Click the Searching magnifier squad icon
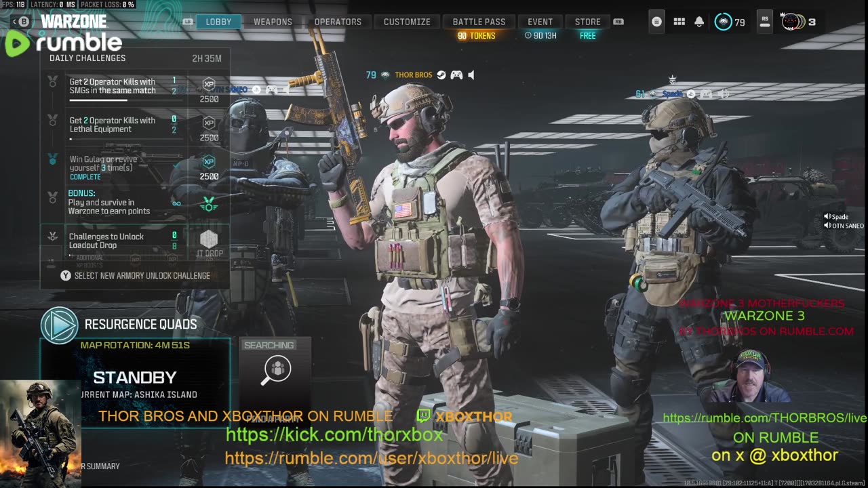 [x=277, y=369]
